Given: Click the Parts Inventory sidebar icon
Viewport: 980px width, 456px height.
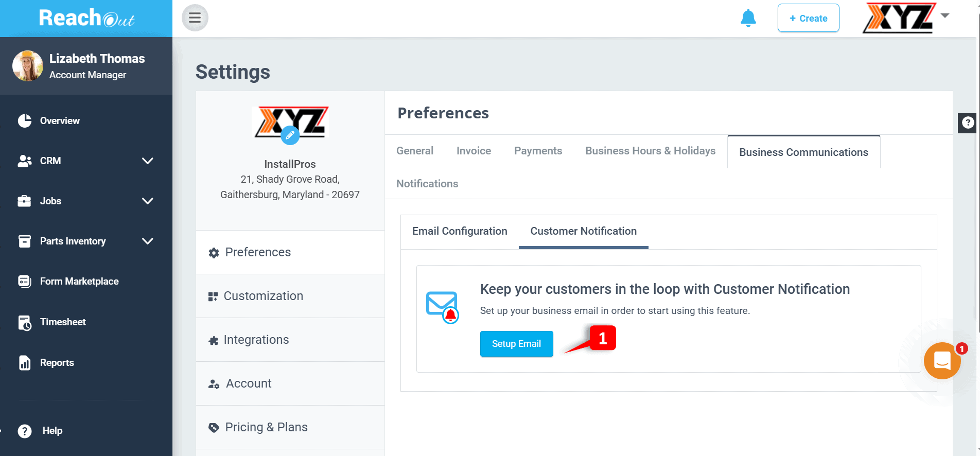Looking at the screenshot, I should 24,241.
